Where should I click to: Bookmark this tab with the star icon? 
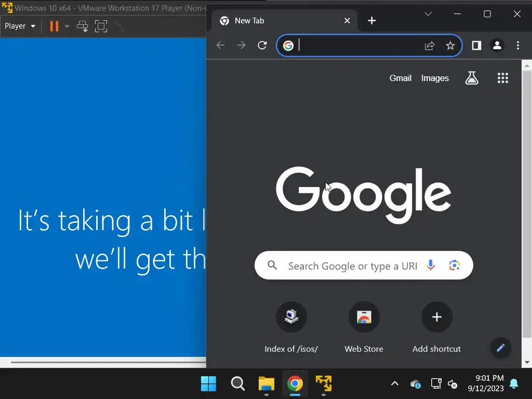[x=450, y=46]
